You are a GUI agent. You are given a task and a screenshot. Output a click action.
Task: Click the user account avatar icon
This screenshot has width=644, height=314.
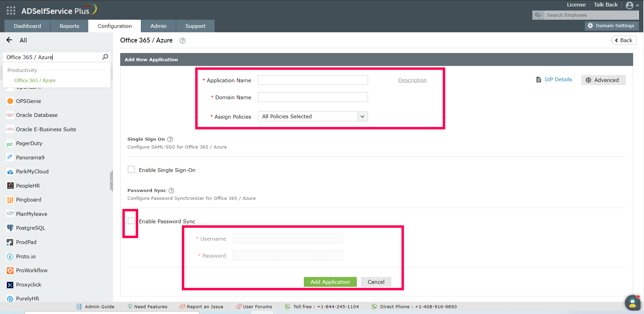[x=629, y=5]
